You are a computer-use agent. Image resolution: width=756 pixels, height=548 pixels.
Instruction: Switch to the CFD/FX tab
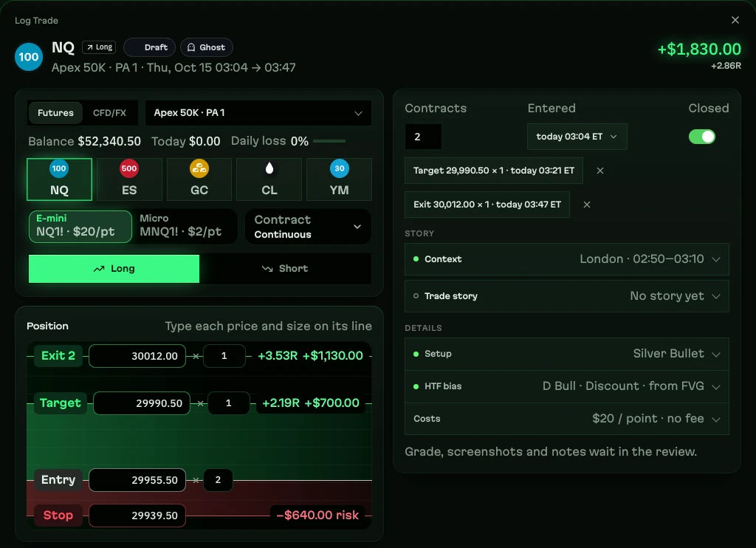[x=109, y=113]
